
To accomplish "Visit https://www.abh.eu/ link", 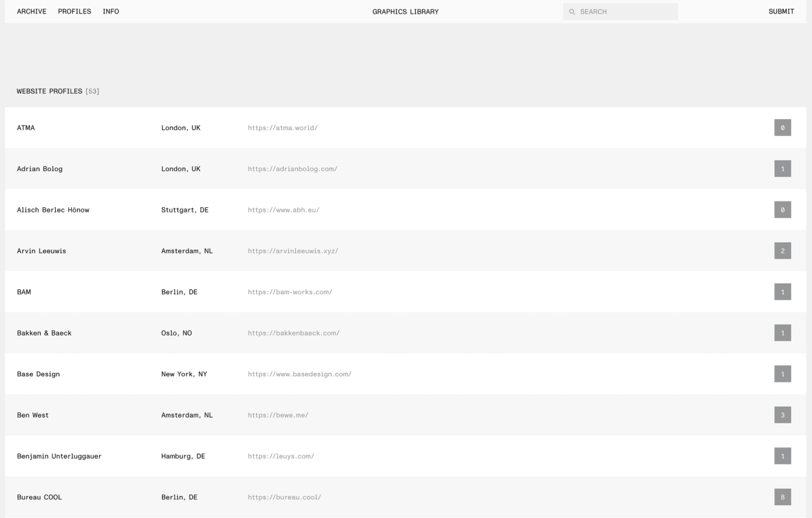I will coord(284,210).
